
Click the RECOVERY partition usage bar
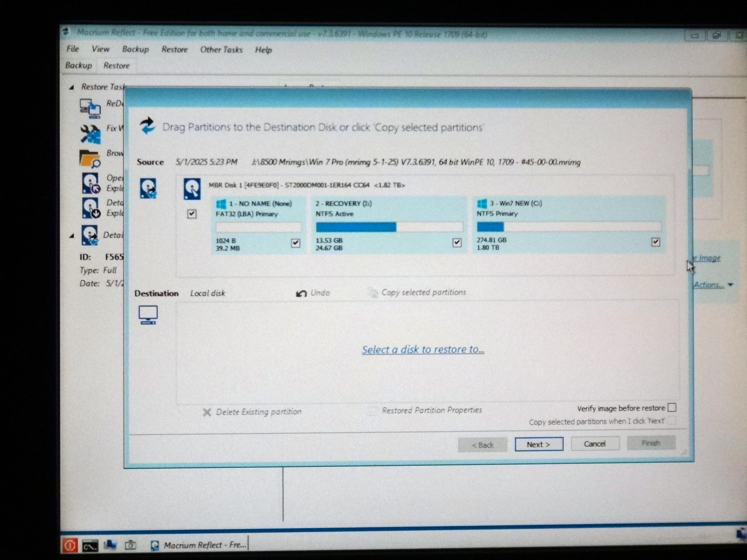click(389, 227)
